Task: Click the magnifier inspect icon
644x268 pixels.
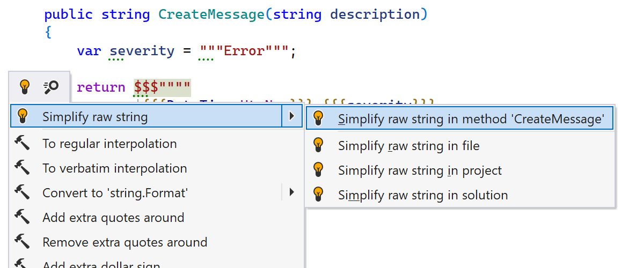Action: point(52,86)
